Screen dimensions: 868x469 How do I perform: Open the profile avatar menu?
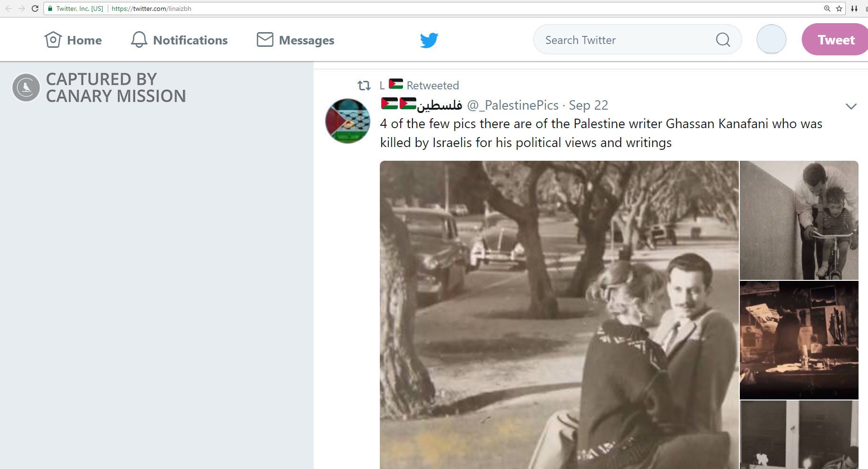point(771,39)
